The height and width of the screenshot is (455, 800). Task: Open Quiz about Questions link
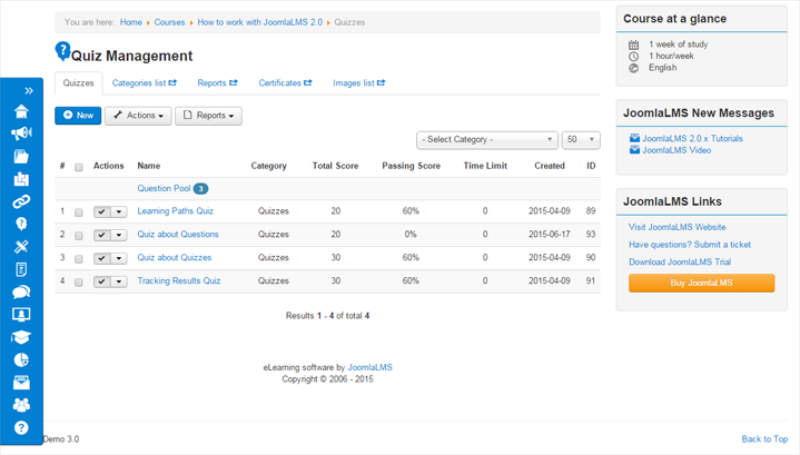pyautogui.click(x=178, y=234)
